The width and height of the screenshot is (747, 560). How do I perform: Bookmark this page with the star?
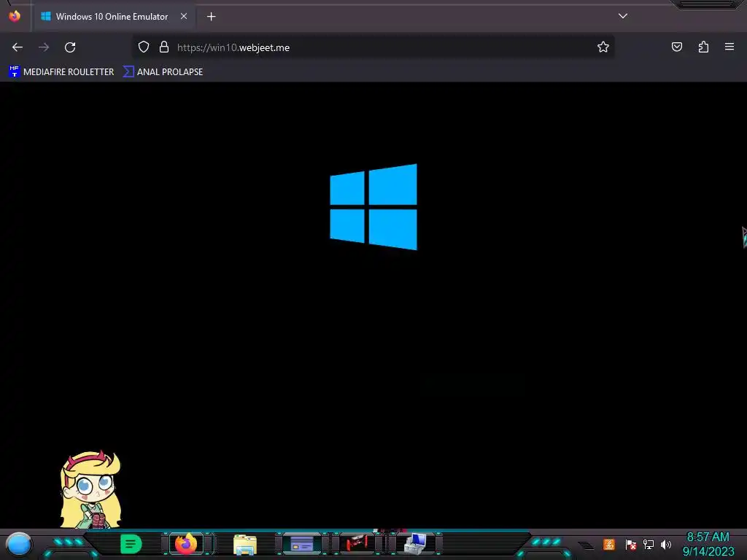tap(603, 47)
